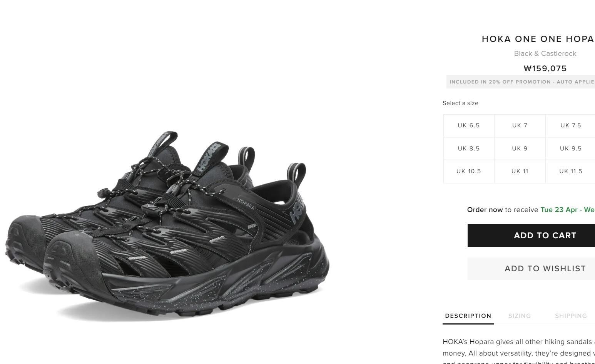Pick size UK 9.5
This screenshot has width=595, height=364.
[570, 149]
